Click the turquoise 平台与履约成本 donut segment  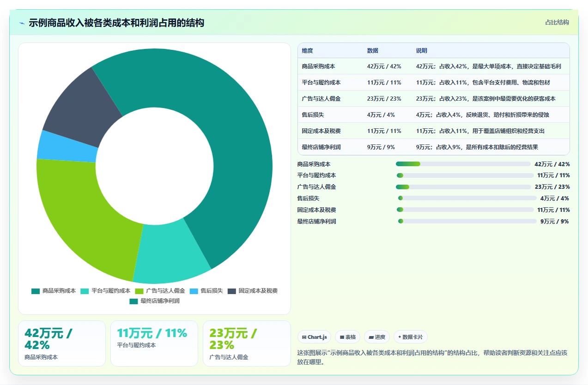170,253
